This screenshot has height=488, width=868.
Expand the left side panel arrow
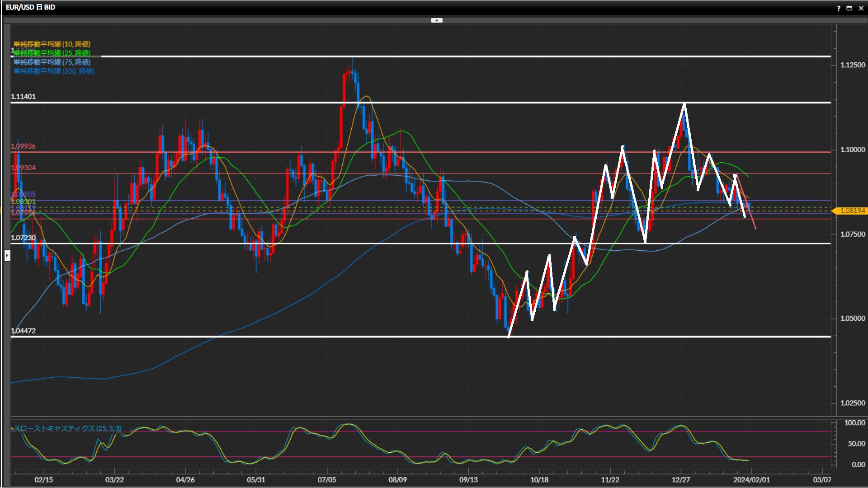coord(7,256)
